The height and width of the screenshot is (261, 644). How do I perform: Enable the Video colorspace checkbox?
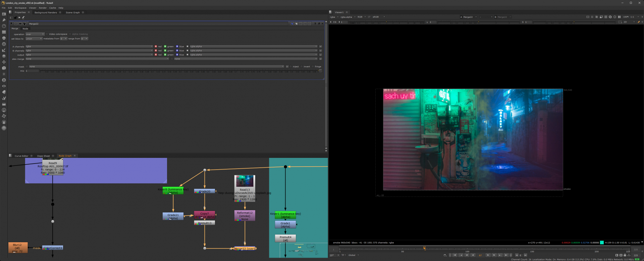[x=47, y=34]
